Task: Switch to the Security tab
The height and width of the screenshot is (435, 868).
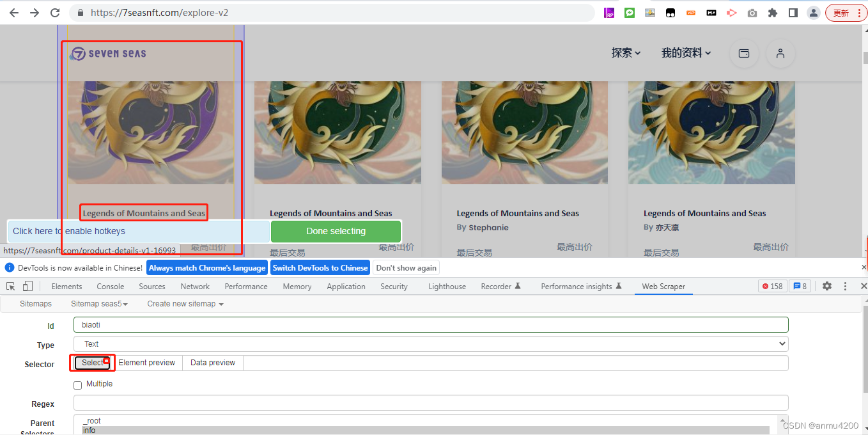Action: click(394, 287)
